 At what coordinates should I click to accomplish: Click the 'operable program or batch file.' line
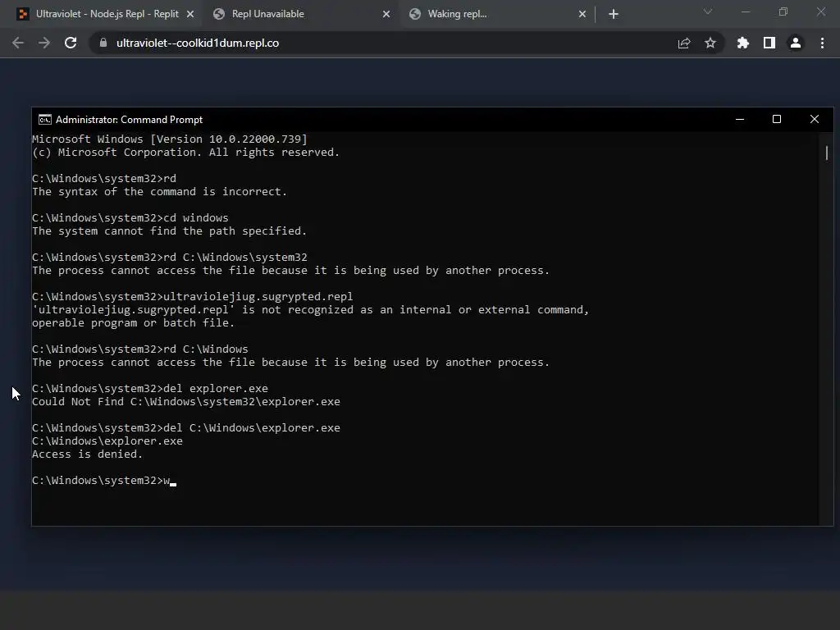pyautogui.click(x=134, y=322)
